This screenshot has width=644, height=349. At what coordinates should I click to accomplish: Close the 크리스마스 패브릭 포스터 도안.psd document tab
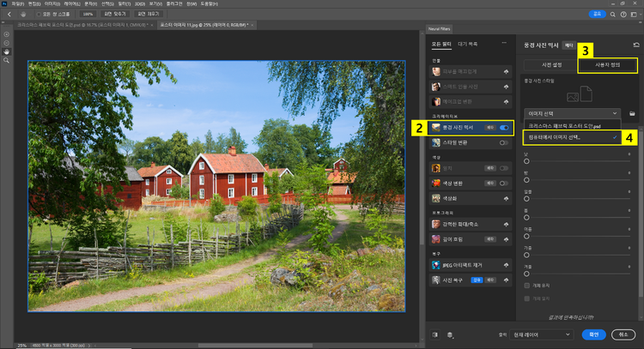click(x=152, y=25)
